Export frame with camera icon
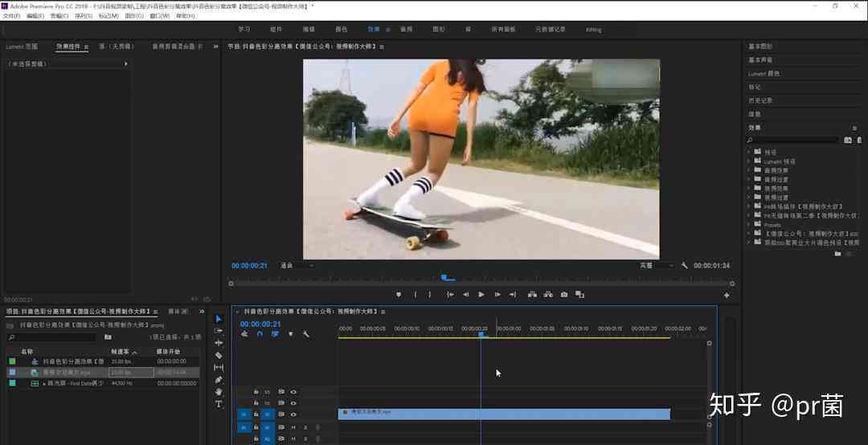Viewport: 868px width, 445px height. coord(564,295)
